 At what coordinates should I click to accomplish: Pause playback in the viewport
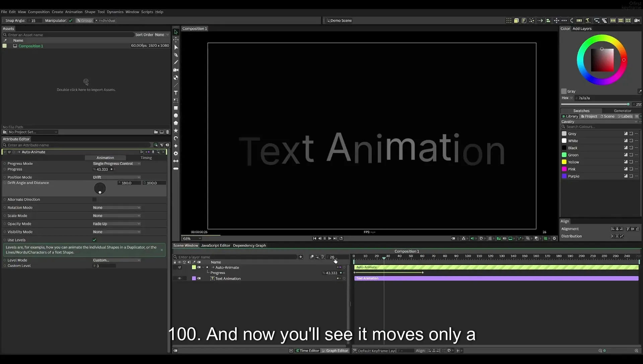pyautogui.click(x=325, y=239)
